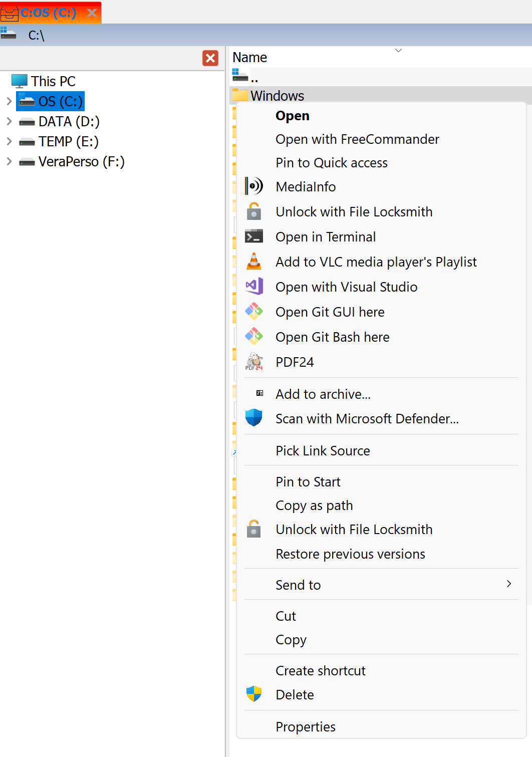532x757 pixels.
Task: Close the C:OS (C:) tab
Action: point(92,13)
